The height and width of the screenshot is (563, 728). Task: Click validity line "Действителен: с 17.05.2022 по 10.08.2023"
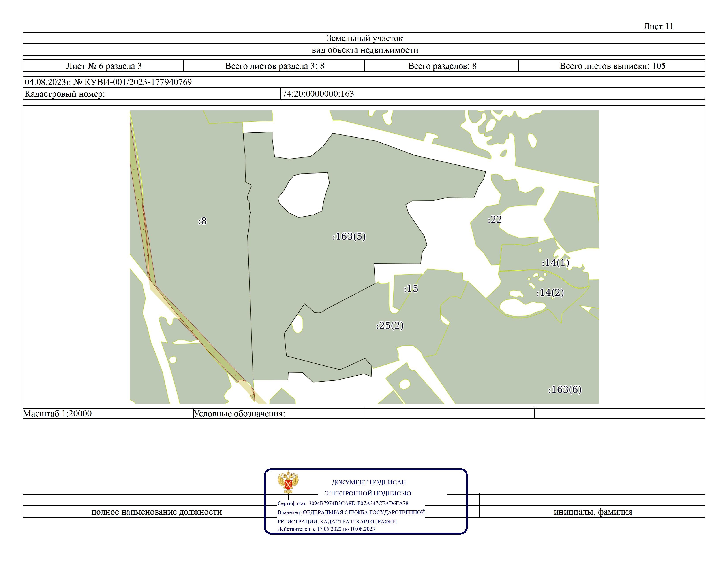point(326,529)
